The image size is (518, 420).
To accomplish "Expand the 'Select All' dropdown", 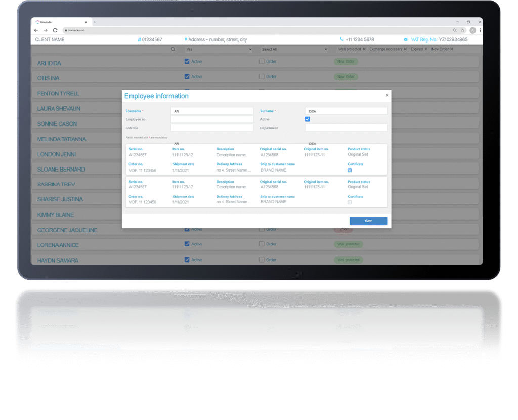I will (x=294, y=49).
